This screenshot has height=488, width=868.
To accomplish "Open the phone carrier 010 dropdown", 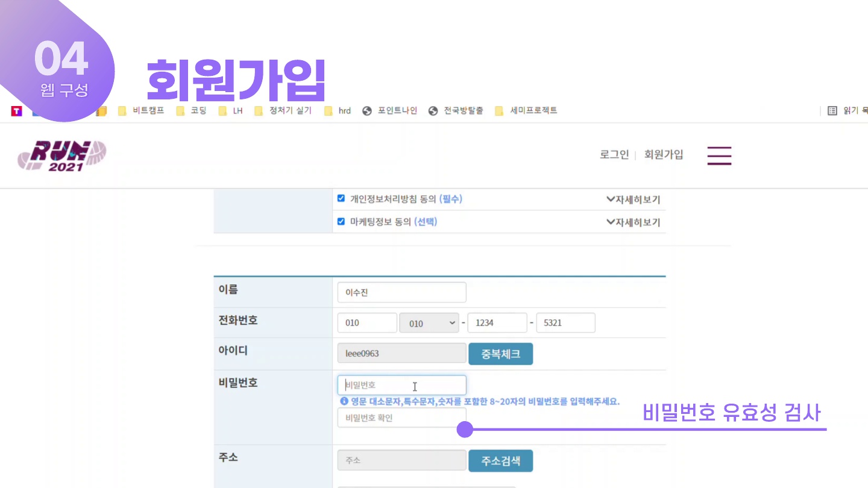I will (x=429, y=322).
